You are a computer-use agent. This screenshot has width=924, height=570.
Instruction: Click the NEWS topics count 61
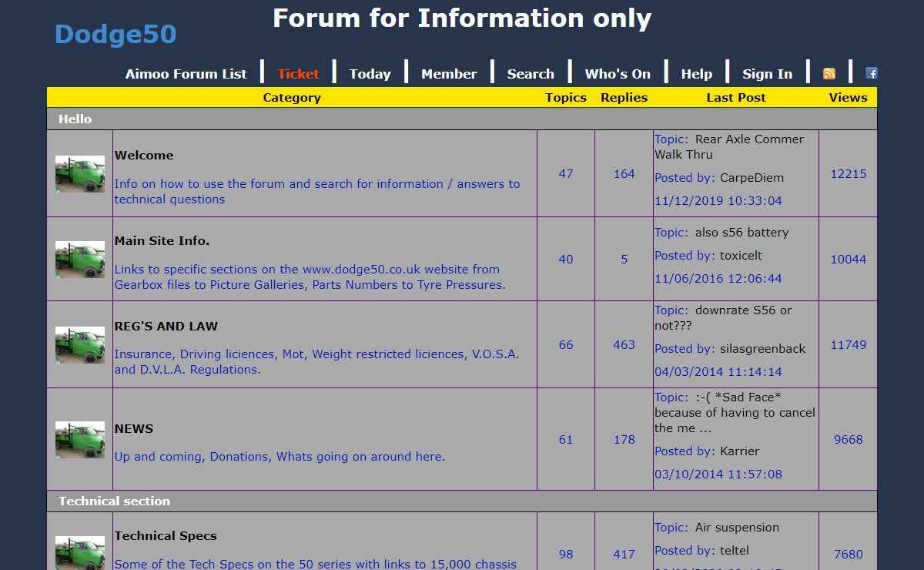[566, 439]
